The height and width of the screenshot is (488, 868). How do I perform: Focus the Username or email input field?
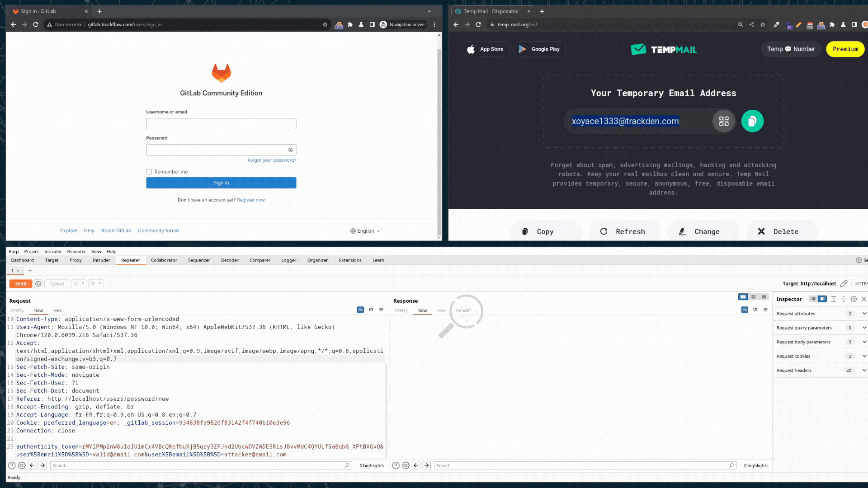coord(221,124)
